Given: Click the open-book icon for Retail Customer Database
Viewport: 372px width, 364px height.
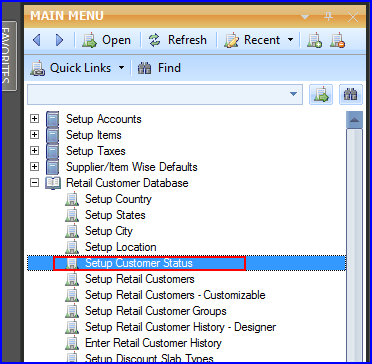Looking at the screenshot, I should [53, 183].
